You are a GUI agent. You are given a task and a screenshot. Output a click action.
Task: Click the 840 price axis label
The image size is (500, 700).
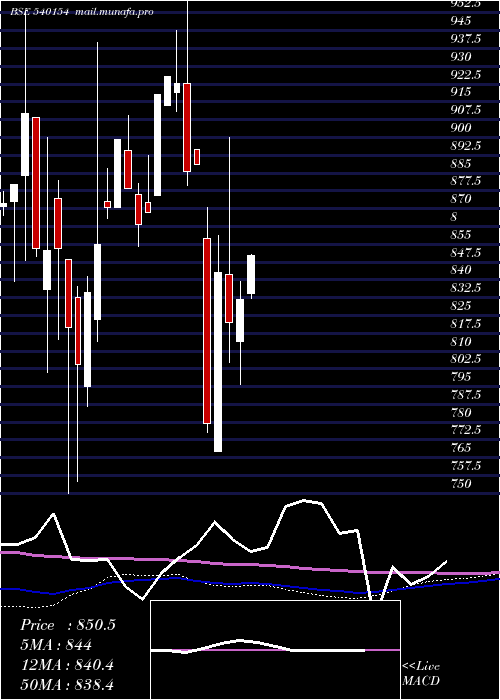point(461,270)
